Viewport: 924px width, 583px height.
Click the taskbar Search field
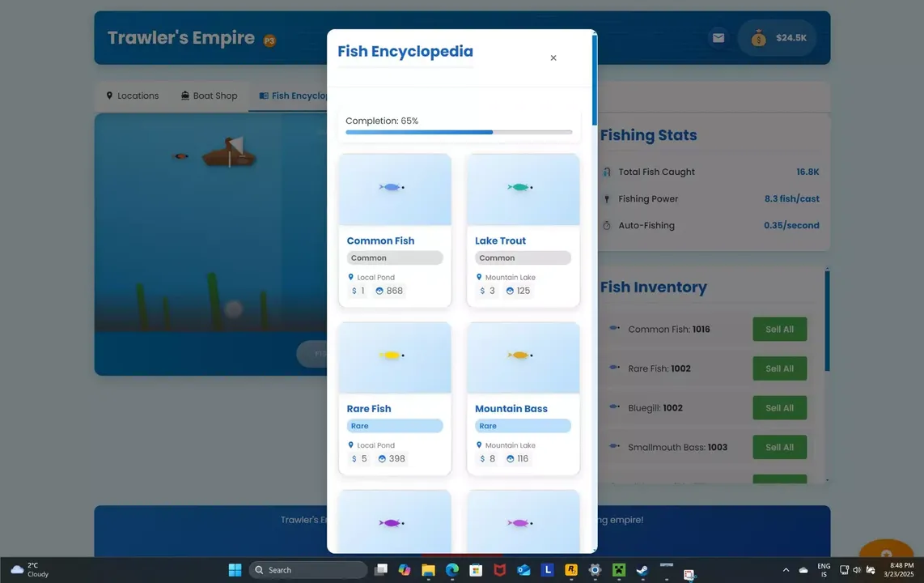(x=307, y=569)
